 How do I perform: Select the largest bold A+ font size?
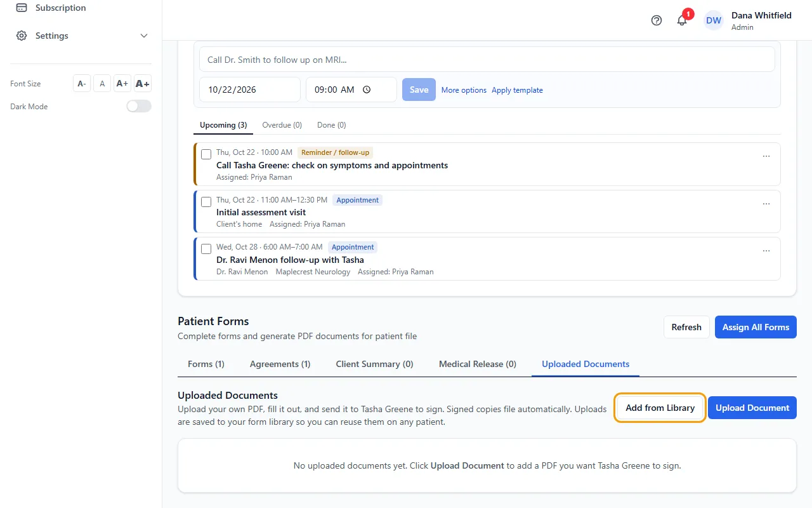(143, 83)
